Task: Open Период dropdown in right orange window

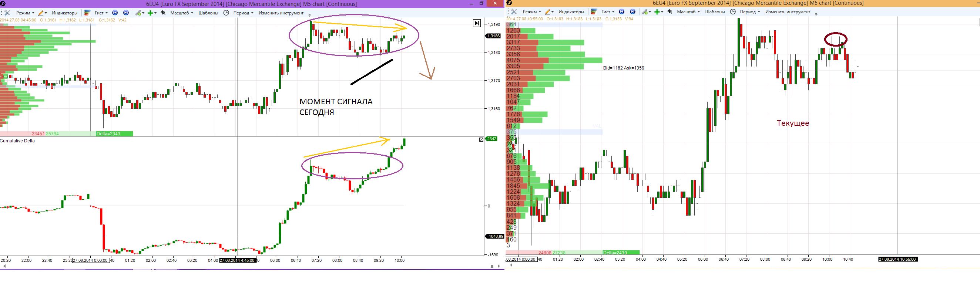Action: click(x=750, y=12)
